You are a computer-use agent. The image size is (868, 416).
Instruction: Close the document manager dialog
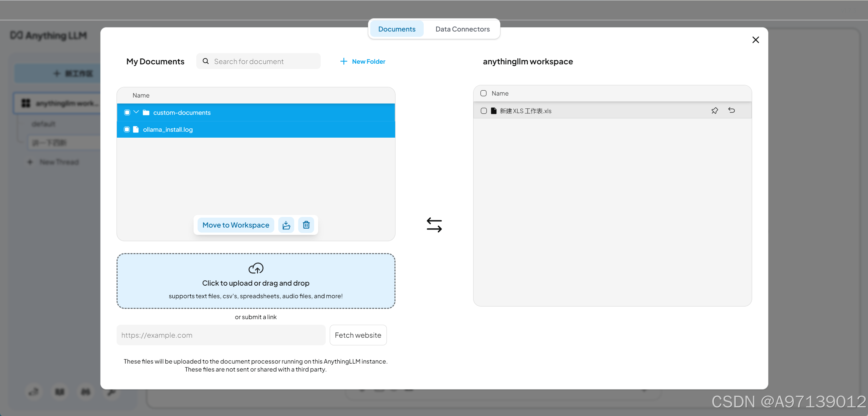[x=755, y=40]
